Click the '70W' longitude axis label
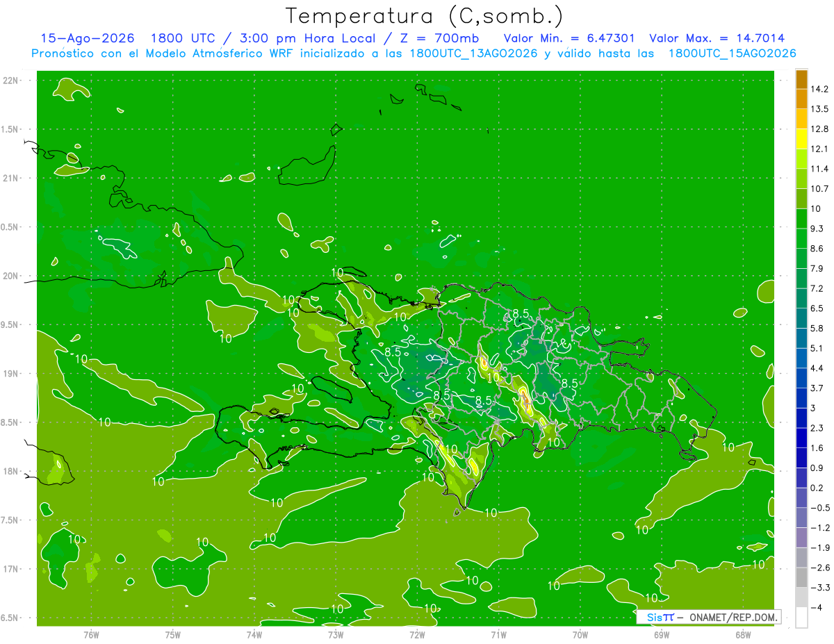 (580, 634)
